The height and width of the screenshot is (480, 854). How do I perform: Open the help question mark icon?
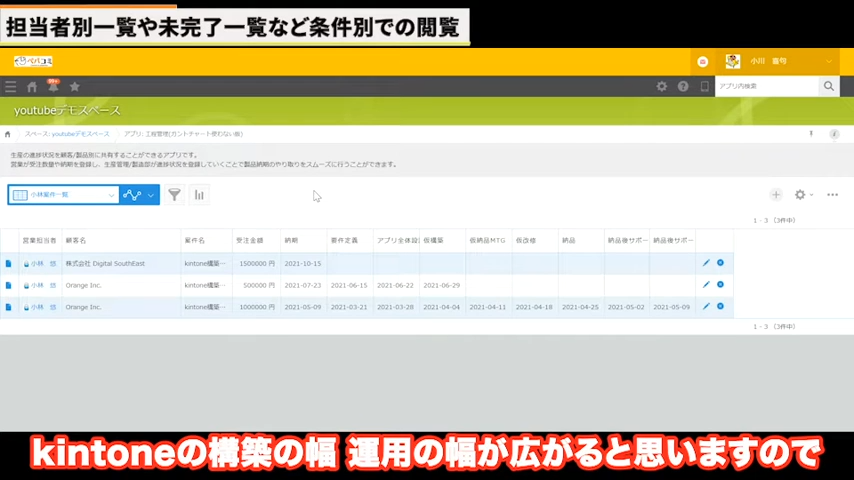pos(683,86)
